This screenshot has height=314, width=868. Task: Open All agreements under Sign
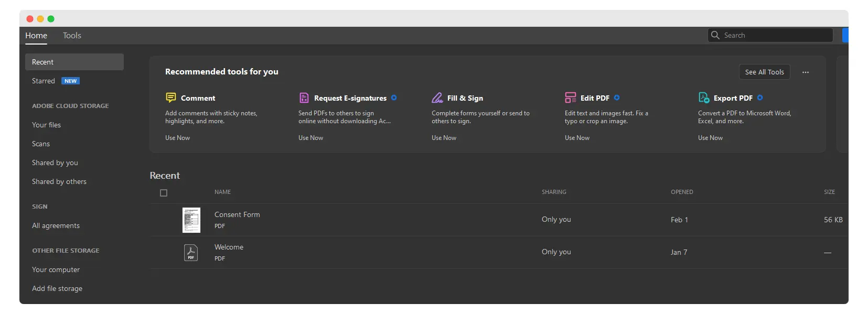[56, 225]
